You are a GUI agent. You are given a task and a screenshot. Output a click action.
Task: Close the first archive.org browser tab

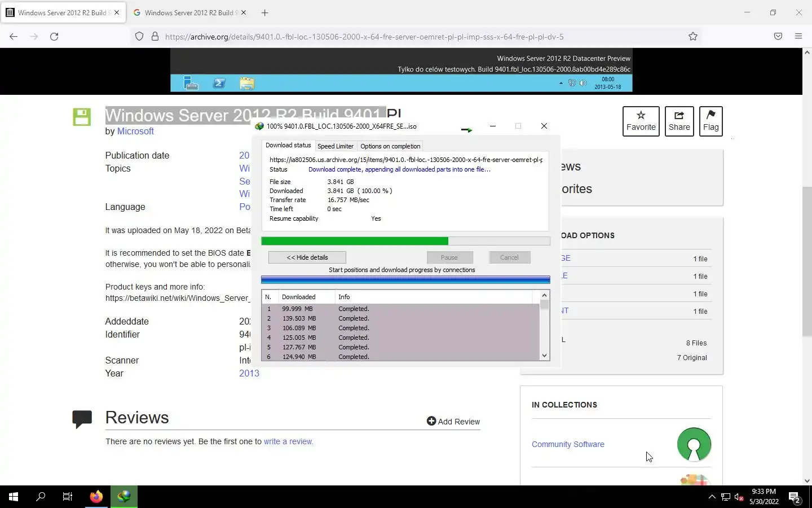[x=117, y=12]
